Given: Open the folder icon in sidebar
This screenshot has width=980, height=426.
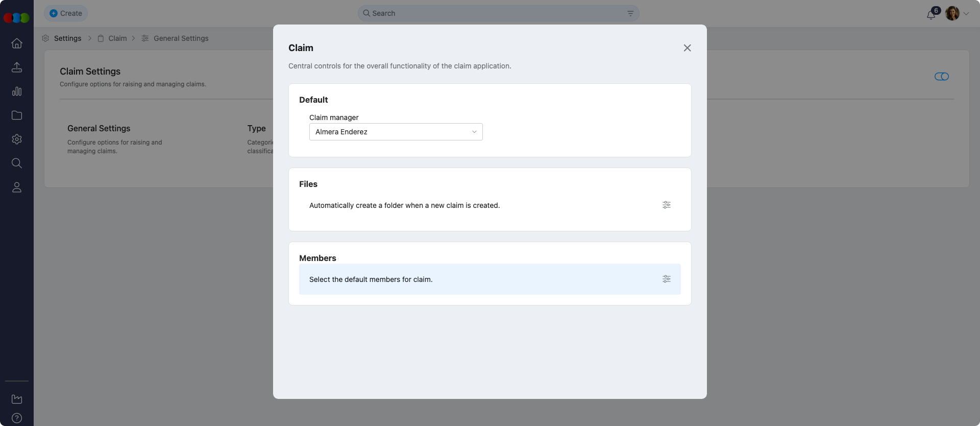Looking at the screenshot, I should pyautogui.click(x=17, y=115).
